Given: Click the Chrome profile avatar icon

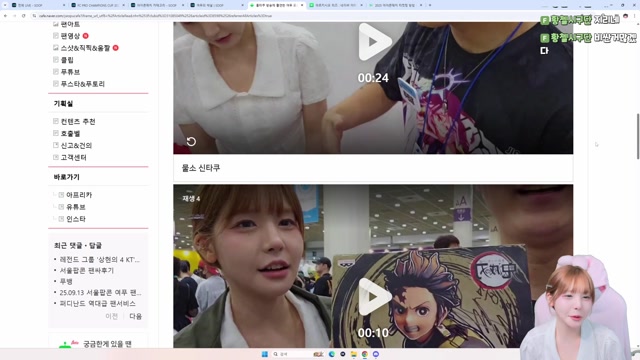Looking at the screenshot, I should click(625, 16).
